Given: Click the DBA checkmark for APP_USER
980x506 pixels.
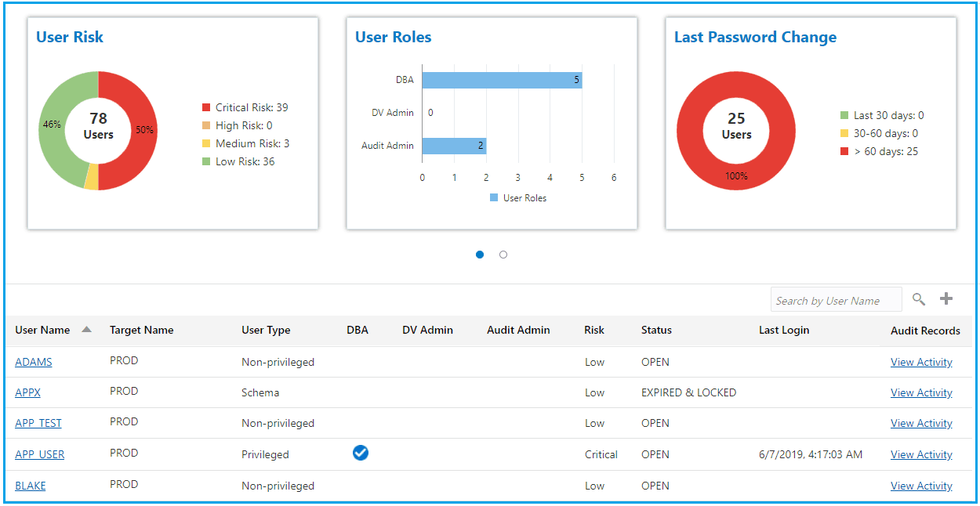Looking at the screenshot, I should tap(360, 453).
